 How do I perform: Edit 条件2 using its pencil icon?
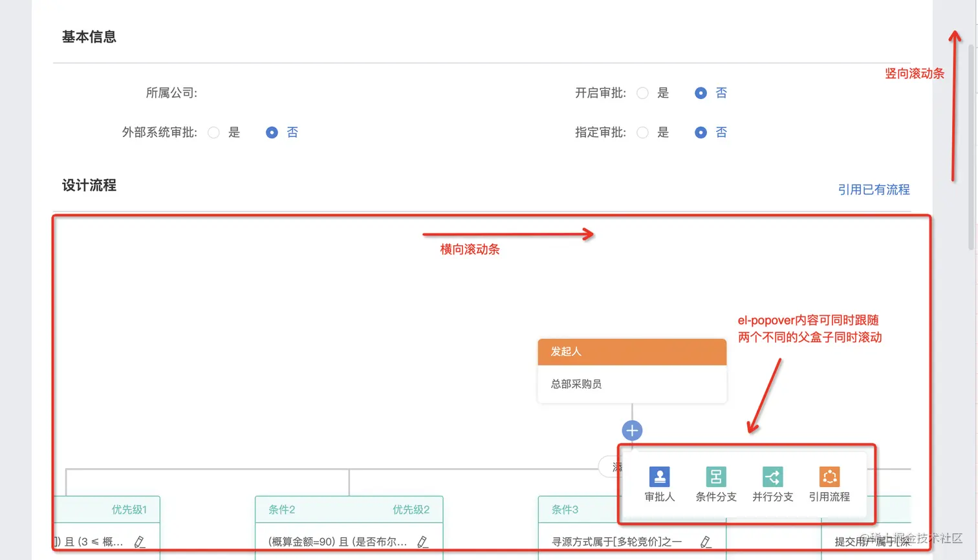point(423,542)
